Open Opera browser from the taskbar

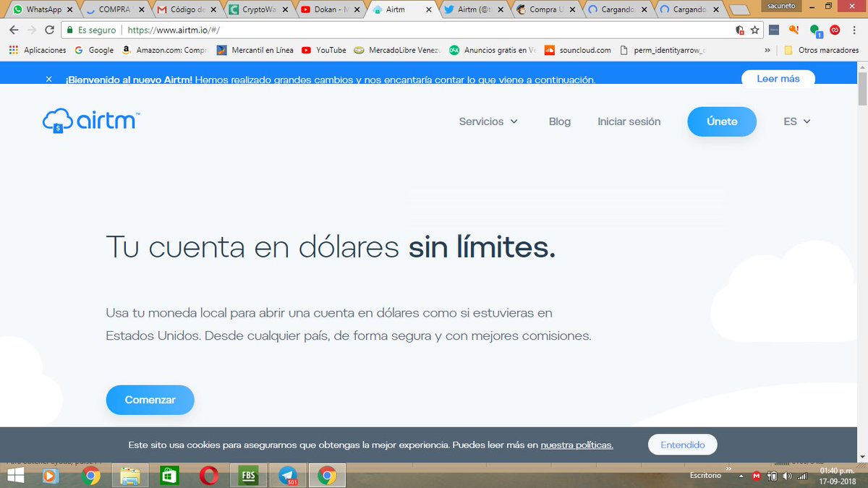point(209,476)
